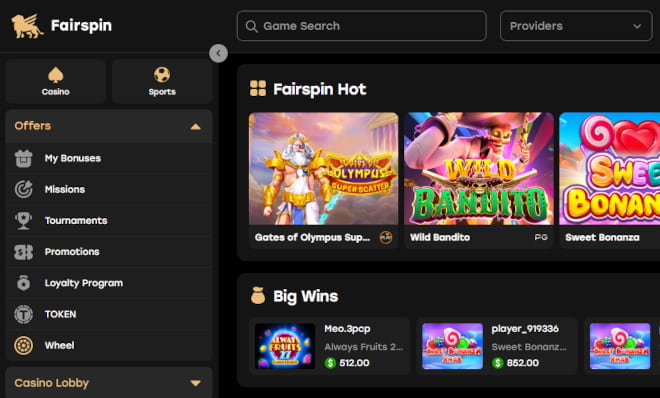Click the target Missions icon
Viewport: 660px width, 398px height.
click(x=24, y=189)
